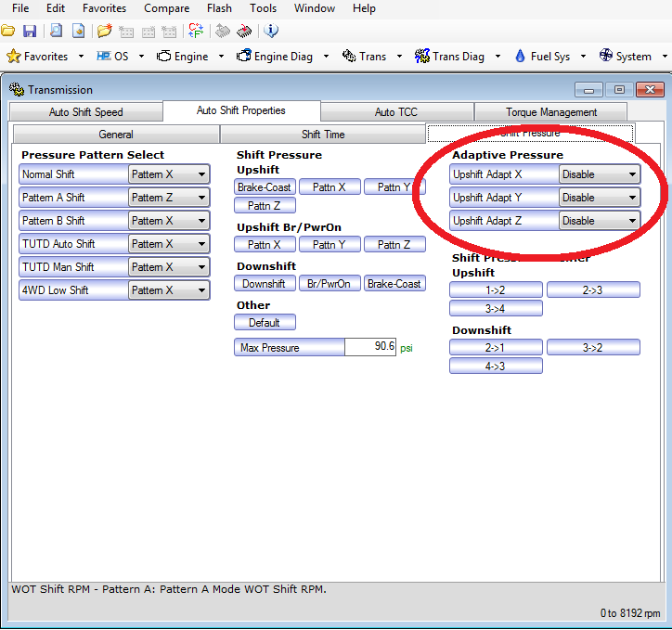Click the first grey table icon in toolbar
This screenshot has height=630, width=672.
(126, 32)
